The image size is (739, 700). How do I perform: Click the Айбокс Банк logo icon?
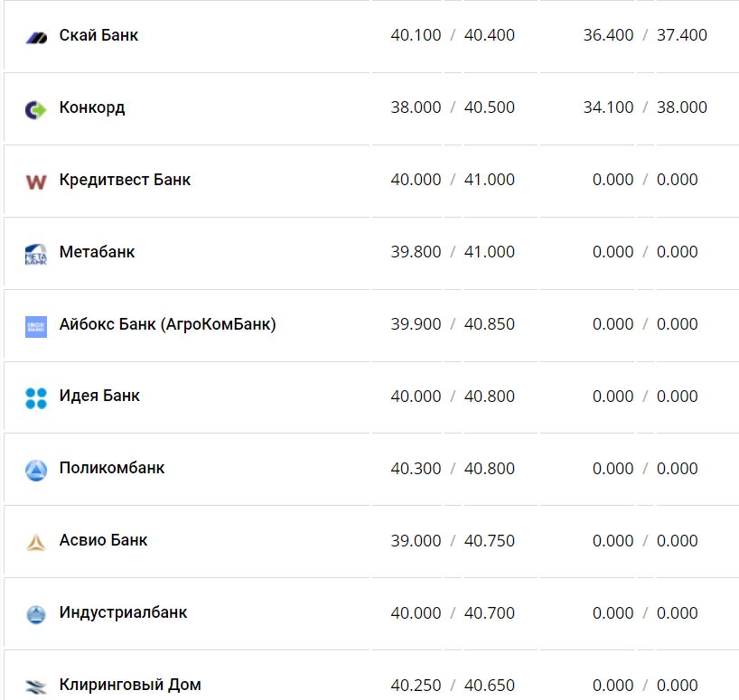36,326
